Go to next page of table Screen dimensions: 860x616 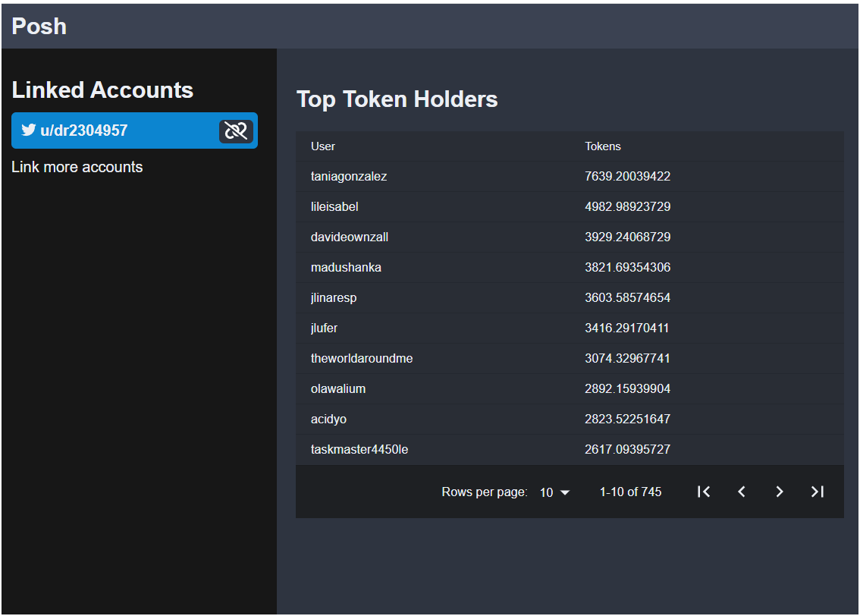point(780,492)
